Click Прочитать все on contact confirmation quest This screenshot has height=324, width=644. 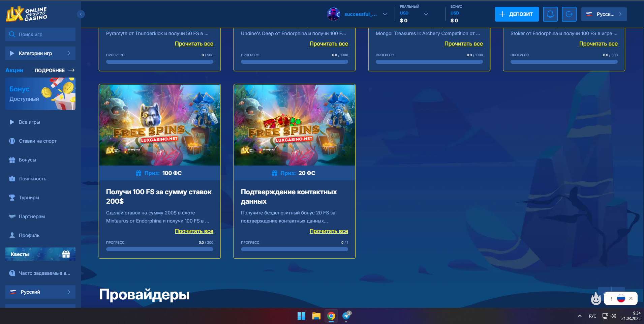pyautogui.click(x=329, y=231)
